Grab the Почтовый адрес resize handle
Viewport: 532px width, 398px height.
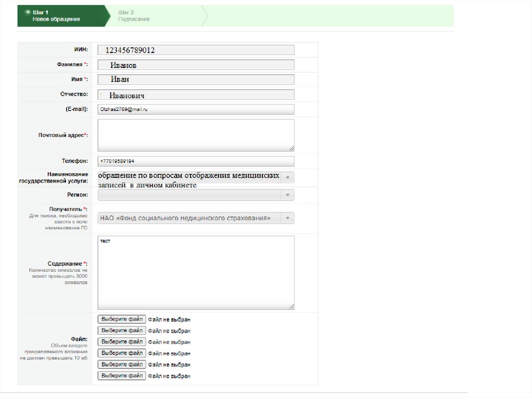click(292, 148)
